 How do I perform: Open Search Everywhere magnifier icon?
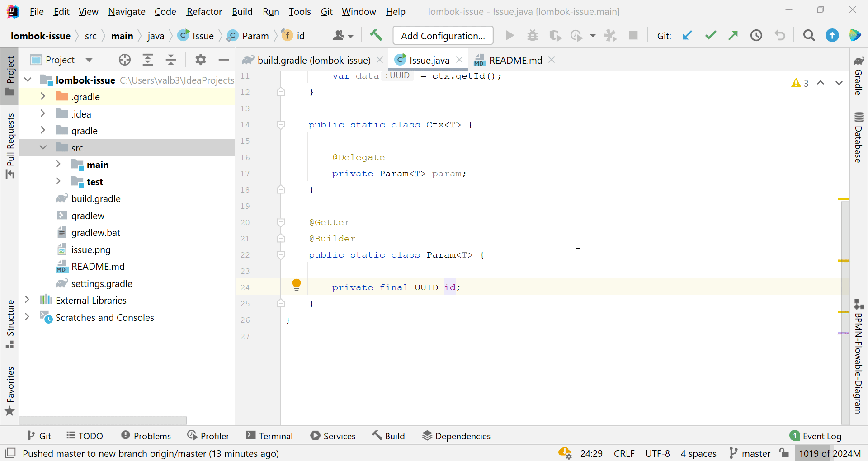pos(809,36)
